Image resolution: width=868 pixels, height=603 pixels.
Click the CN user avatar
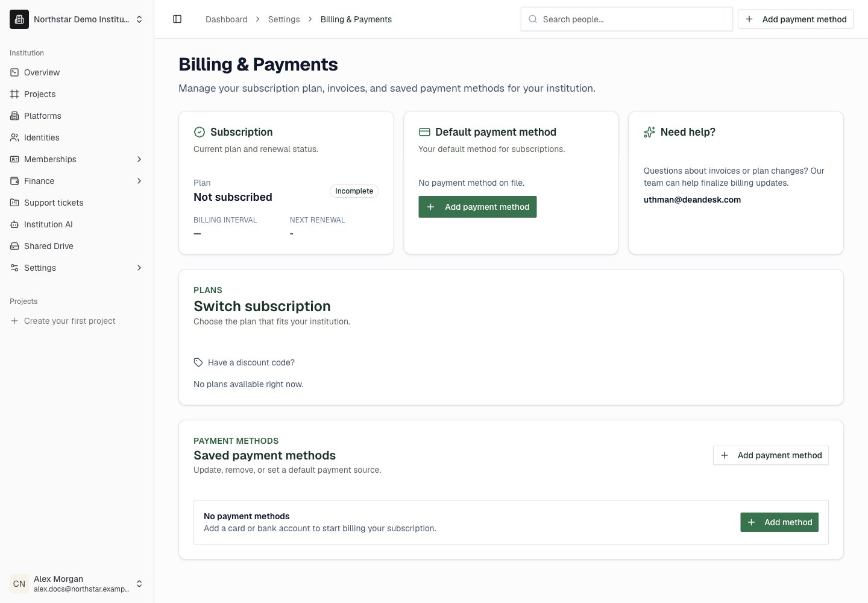[19, 584]
